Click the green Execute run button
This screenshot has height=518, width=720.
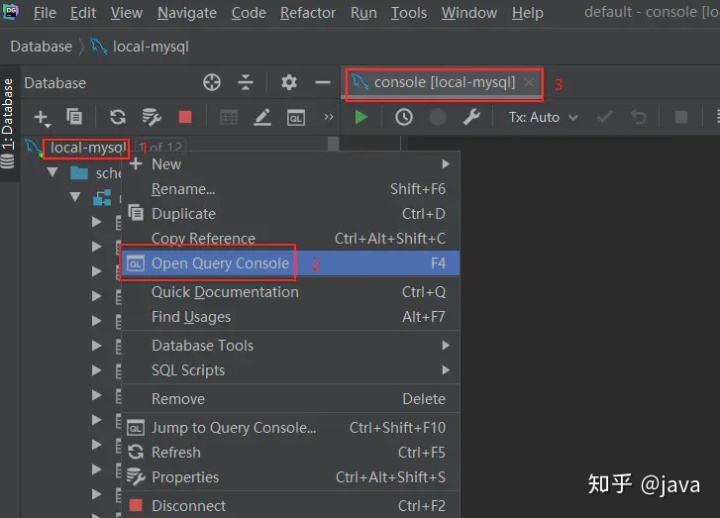click(361, 118)
